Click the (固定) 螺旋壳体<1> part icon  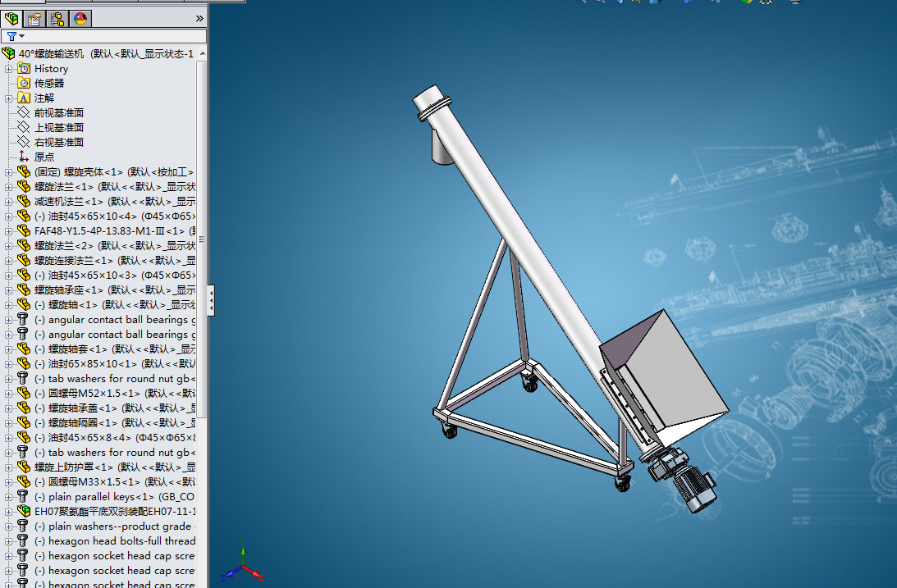pyautogui.click(x=24, y=171)
